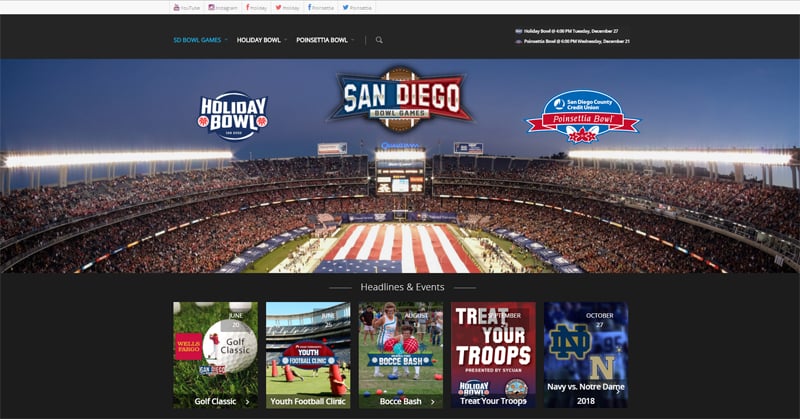Open the Instagram link in top bar

[x=223, y=8]
